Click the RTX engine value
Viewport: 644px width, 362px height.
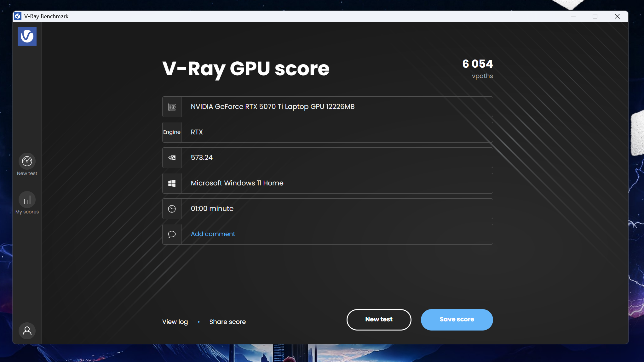coord(197,132)
